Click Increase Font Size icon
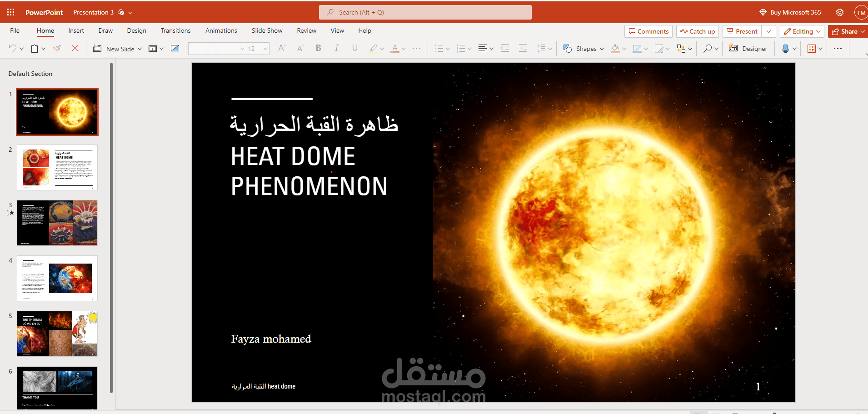The width and height of the screenshot is (868, 414). point(282,48)
